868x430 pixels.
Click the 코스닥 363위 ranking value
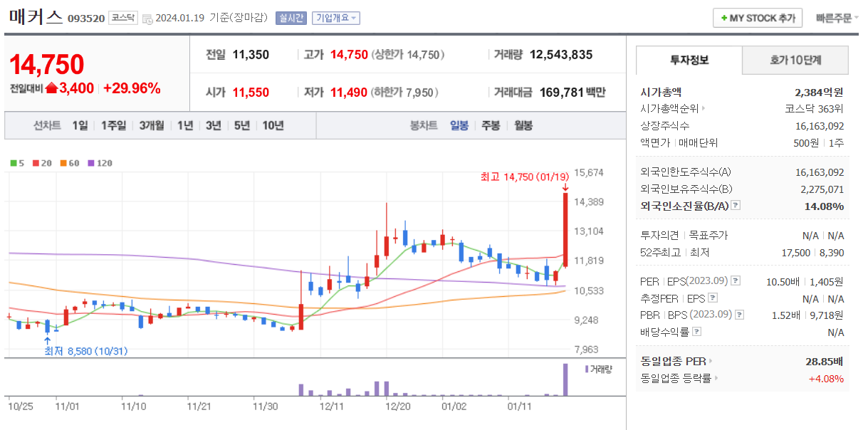pos(814,109)
